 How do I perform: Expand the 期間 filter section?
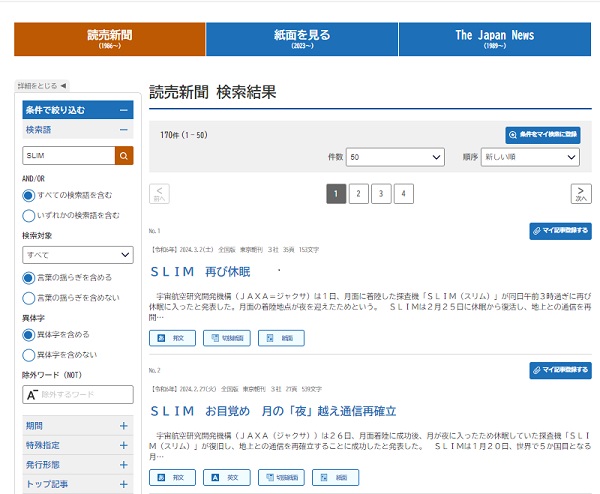tap(124, 426)
